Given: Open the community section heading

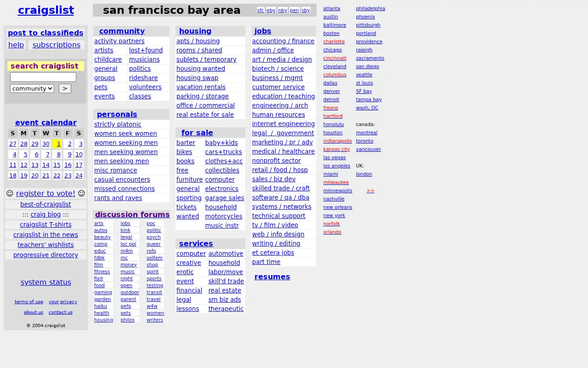Looking at the screenshot, I should click(122, 31).
